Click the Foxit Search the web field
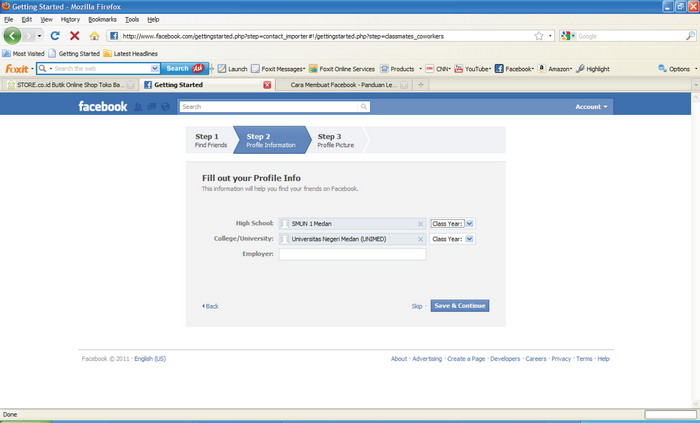700x423 pixels. tap(102, 68)
